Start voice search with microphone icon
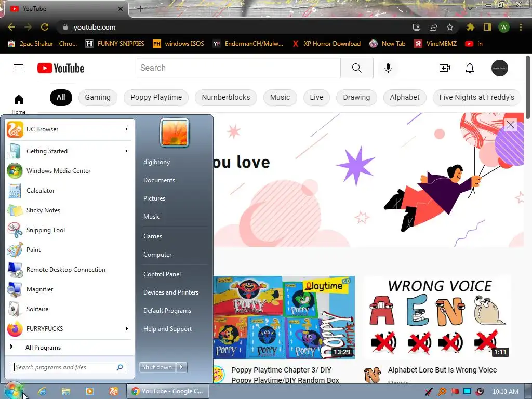The image size is (532, 399). 388,68
